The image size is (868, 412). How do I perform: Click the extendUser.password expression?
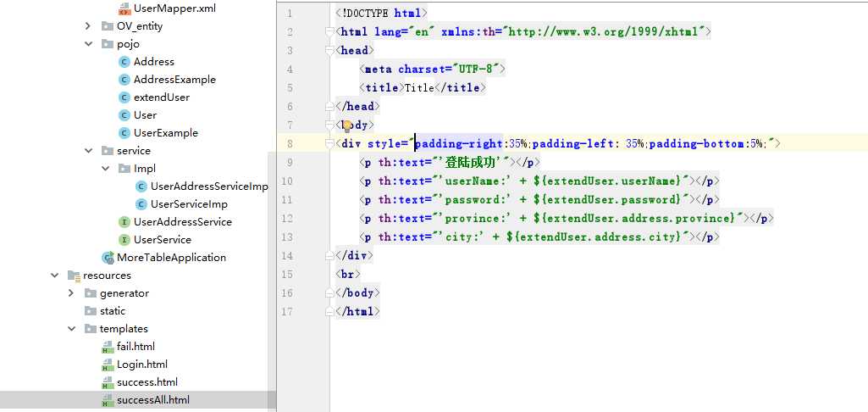pyautogui.click(x=606, y=199)
